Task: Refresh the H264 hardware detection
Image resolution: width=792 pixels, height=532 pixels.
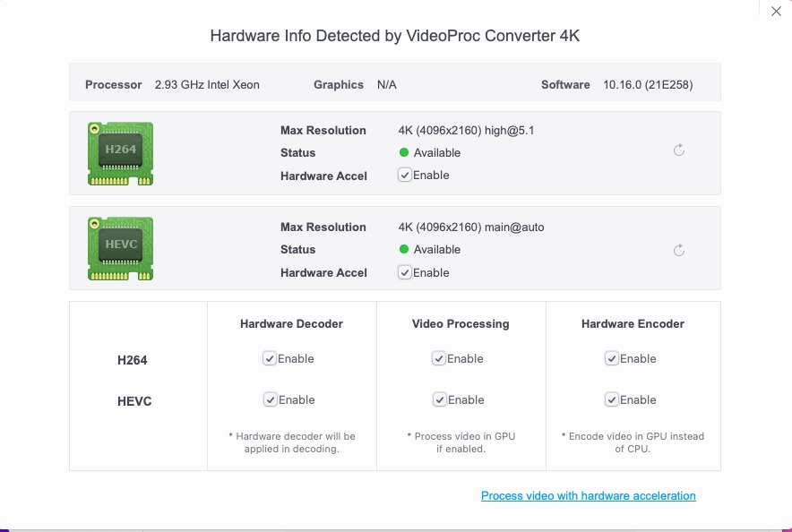Action: [679, 150]
